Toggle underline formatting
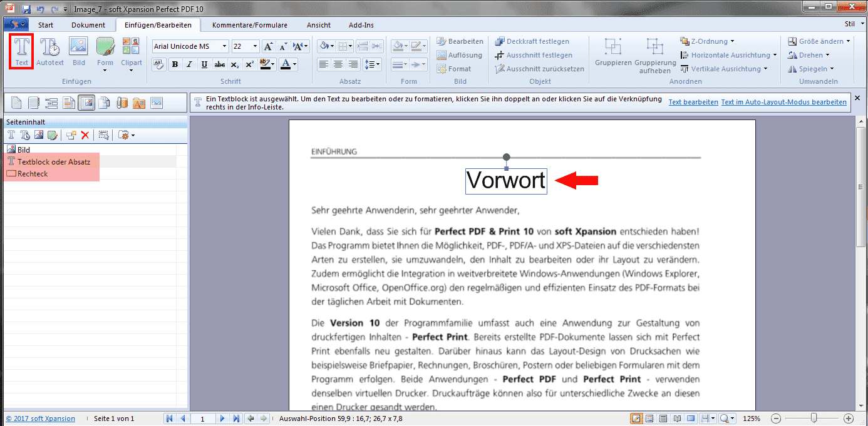 point(204,64)
